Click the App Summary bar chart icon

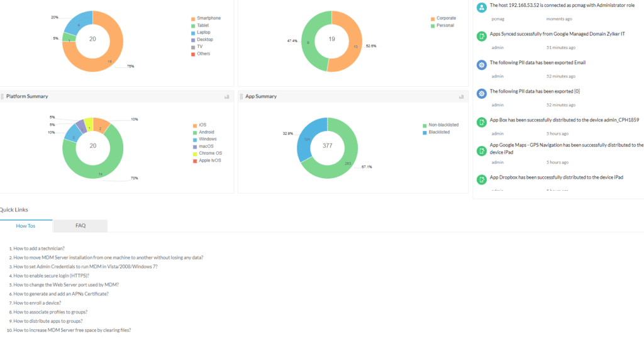coord(461,97)
